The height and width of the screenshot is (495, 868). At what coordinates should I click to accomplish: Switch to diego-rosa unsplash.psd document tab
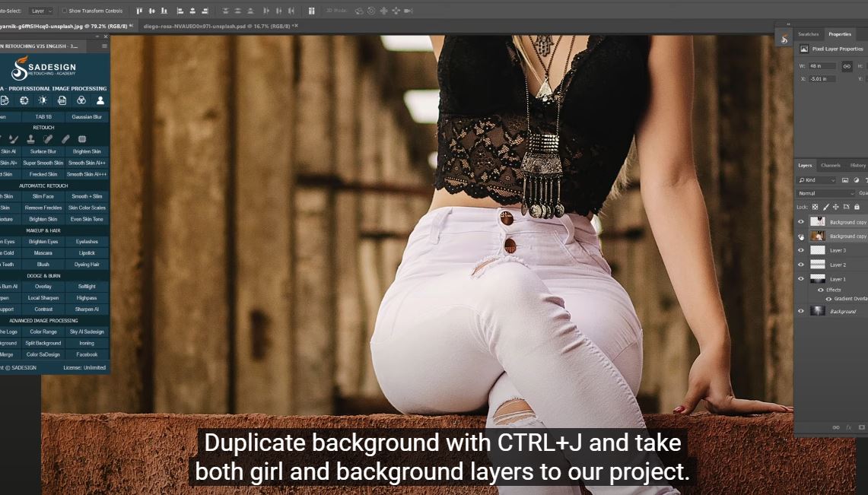click(216, 26)
